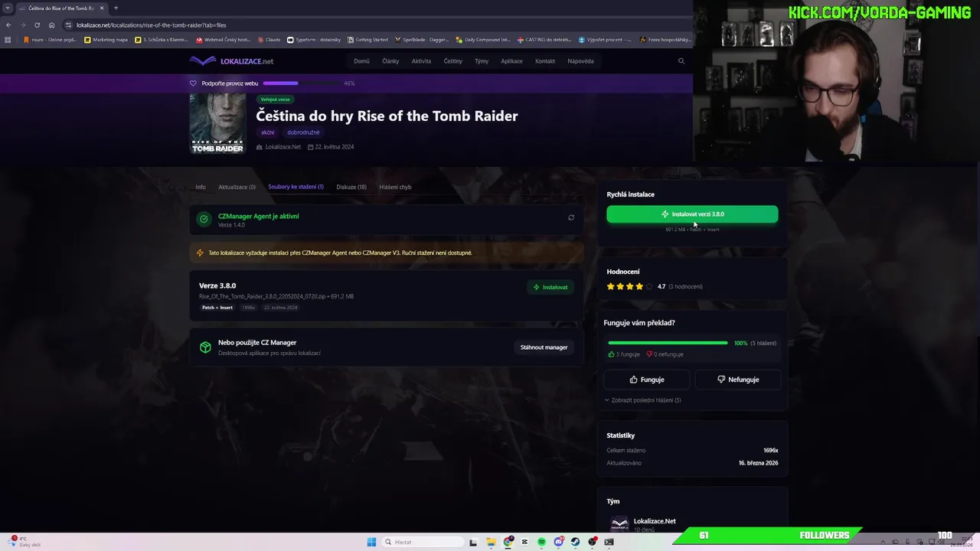This screenshot has height=551, width=980.
Task: Click the green Instalovat verzi 3.8.0 button
Action: pyautogui.click(x=692, y=214)
